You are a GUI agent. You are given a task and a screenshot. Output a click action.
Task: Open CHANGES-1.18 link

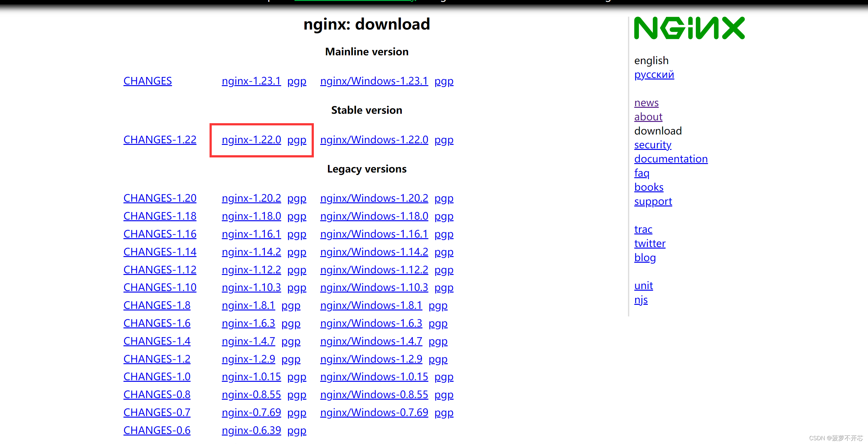(160, 216)
